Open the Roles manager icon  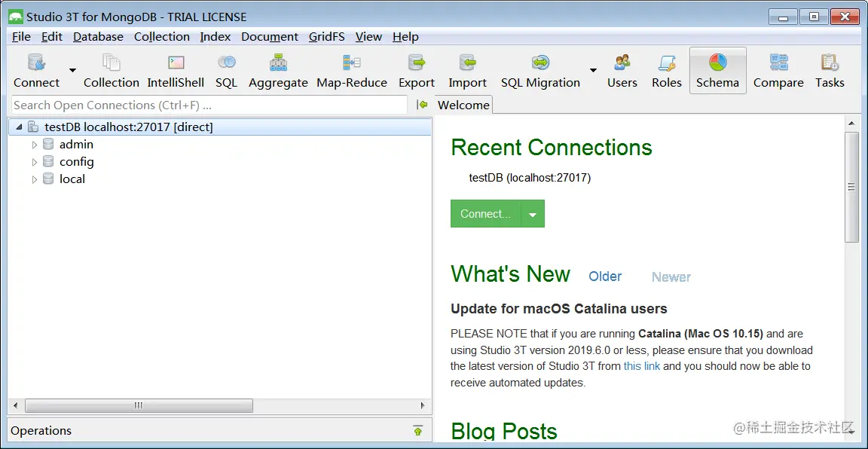[x=667, y=63]
